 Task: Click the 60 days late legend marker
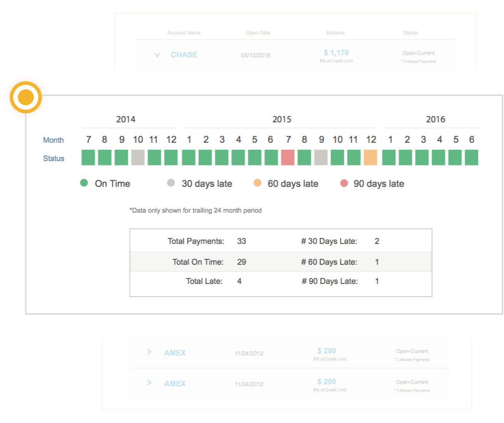pyautogui.click(x=258, y=183)
